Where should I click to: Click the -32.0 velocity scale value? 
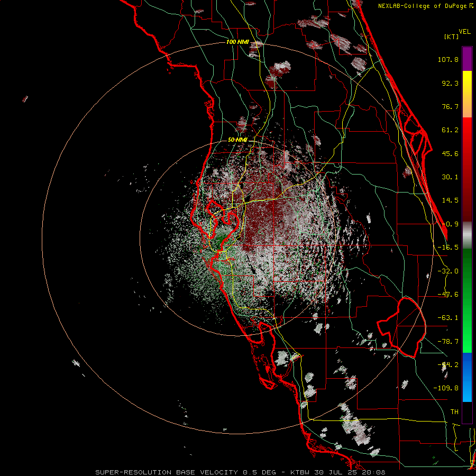(x=448, y=271)
